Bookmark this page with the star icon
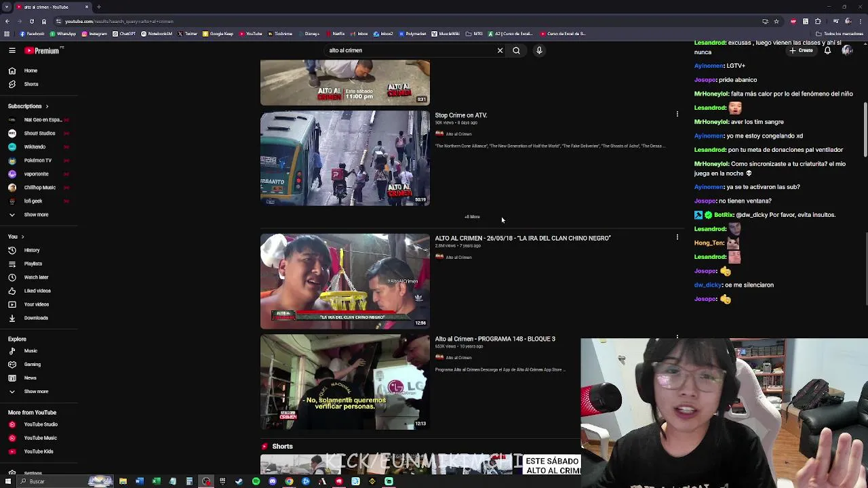Screen dimensions: 868x488 pos(776,21)
